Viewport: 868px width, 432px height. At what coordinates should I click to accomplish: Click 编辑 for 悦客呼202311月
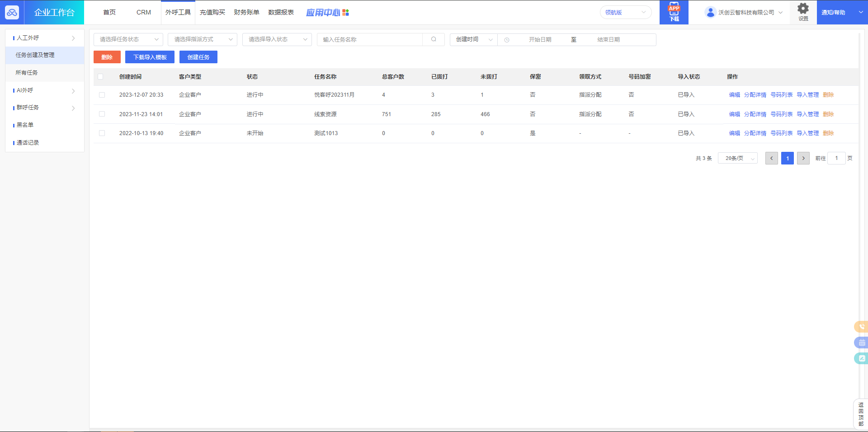(735, 95)
